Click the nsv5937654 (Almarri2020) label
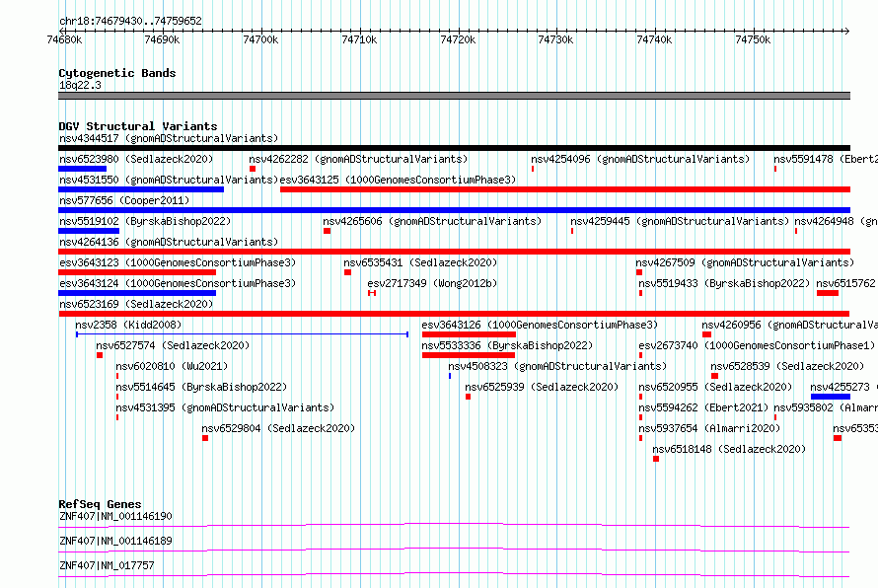Viewport: 878px width, 588px height. 709,428
